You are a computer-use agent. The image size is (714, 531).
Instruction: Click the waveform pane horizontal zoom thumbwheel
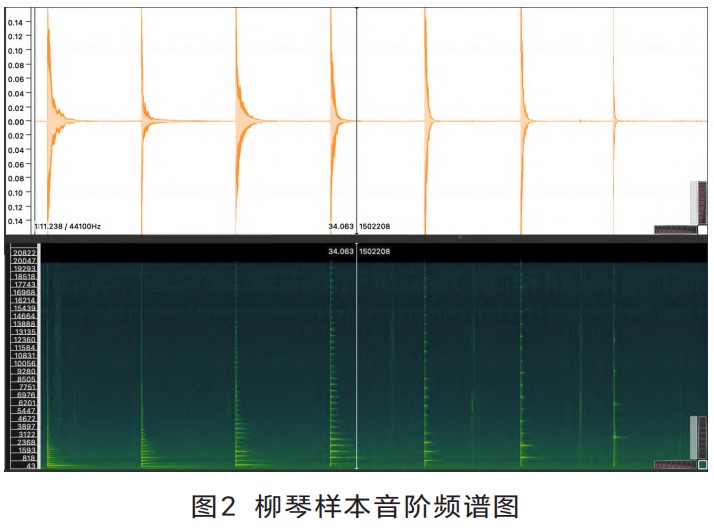point(673,229)
